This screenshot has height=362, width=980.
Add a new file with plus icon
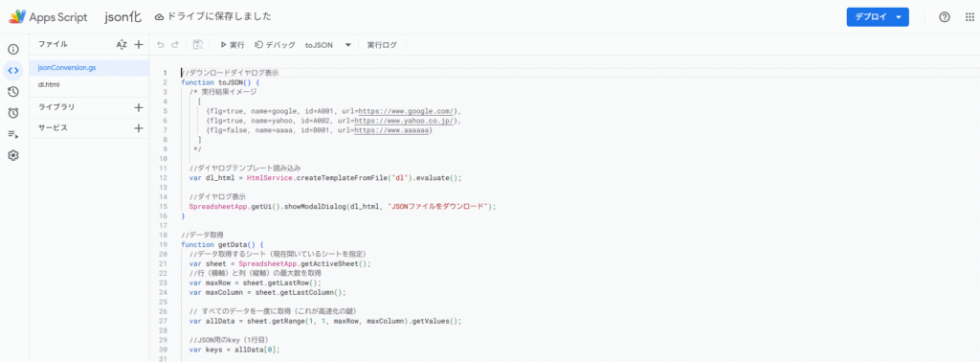pyautogui.click(x=139, y=44)
